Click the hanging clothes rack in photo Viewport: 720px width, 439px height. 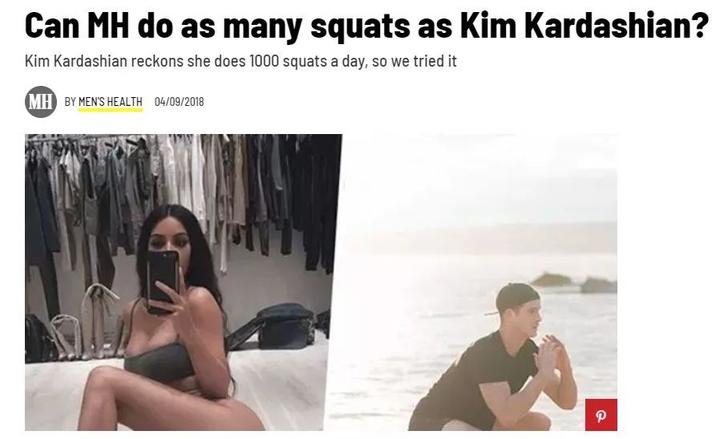click(x=184, y=193)
